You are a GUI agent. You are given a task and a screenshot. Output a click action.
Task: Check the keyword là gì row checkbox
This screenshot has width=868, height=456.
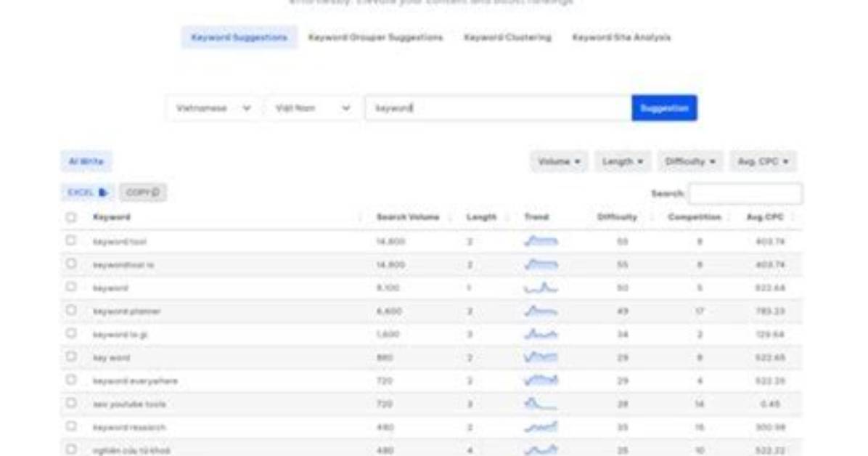71,333
